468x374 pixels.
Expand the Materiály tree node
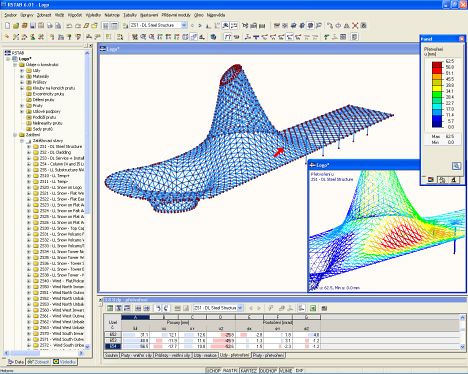tap(22, 76)
